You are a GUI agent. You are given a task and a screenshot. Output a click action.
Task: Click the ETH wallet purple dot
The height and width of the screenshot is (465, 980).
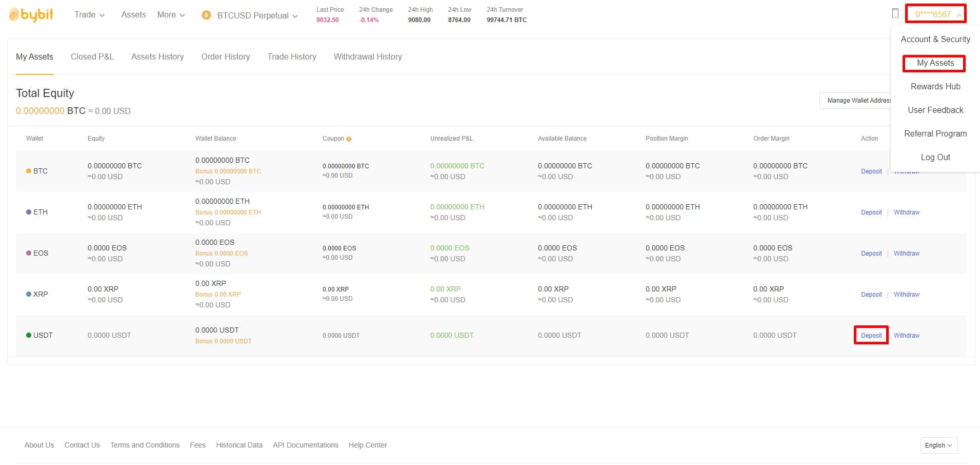[29, 212]
